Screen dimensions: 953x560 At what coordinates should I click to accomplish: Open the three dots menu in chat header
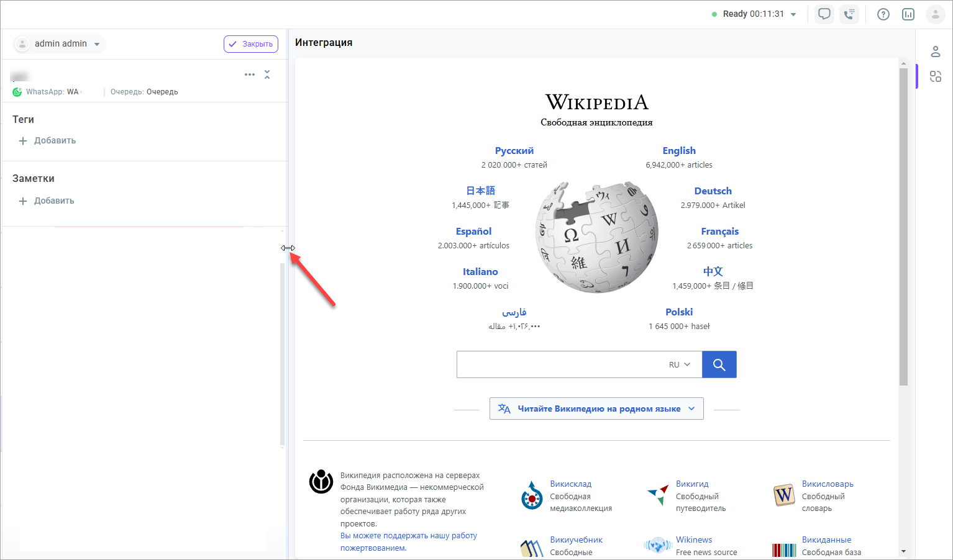click(250, 75)
